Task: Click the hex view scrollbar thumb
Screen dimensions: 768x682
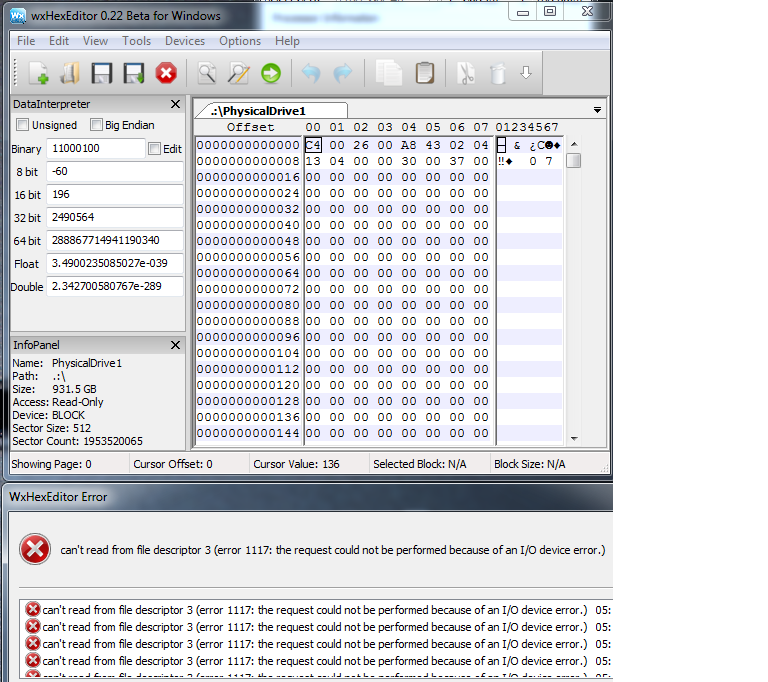Action: point(574,161)
